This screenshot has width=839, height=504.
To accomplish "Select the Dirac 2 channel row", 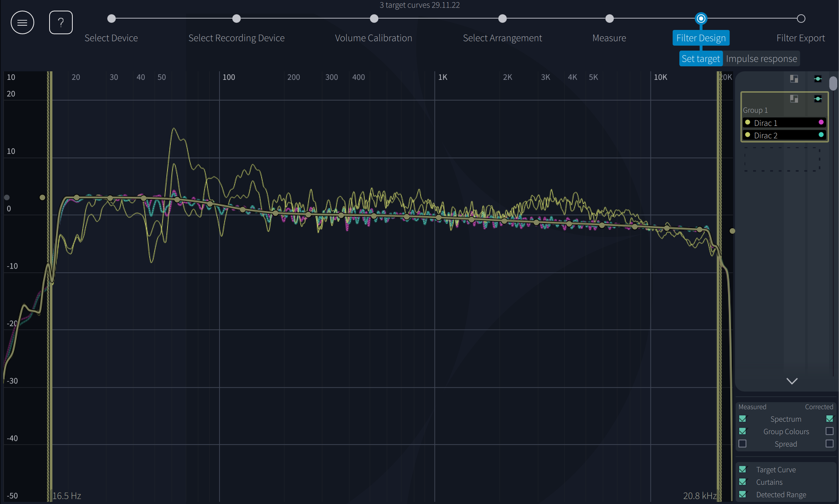I will (784, 135).
